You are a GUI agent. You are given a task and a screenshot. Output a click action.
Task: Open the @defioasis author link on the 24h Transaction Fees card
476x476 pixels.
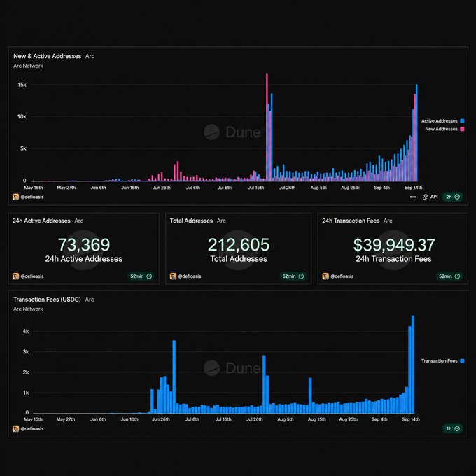coord(342,276)
